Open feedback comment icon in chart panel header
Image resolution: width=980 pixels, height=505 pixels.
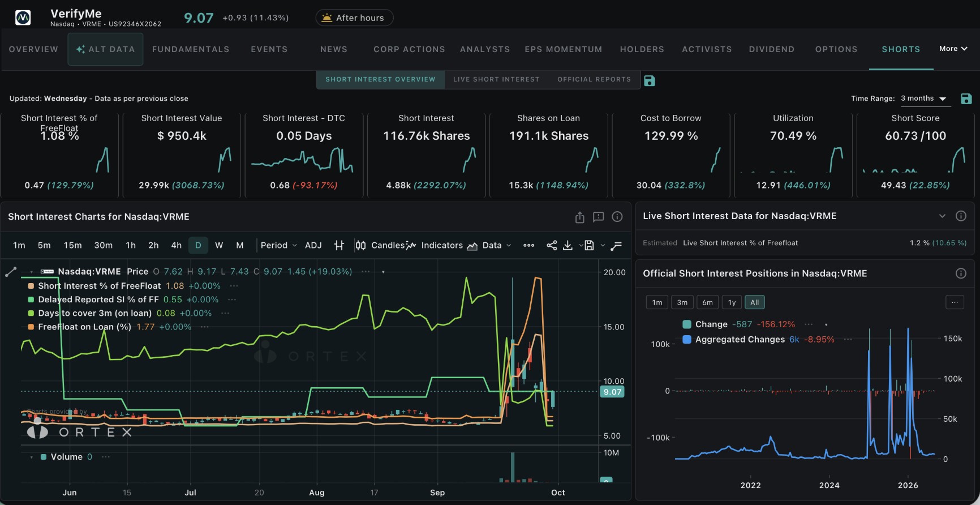[598, 217]
